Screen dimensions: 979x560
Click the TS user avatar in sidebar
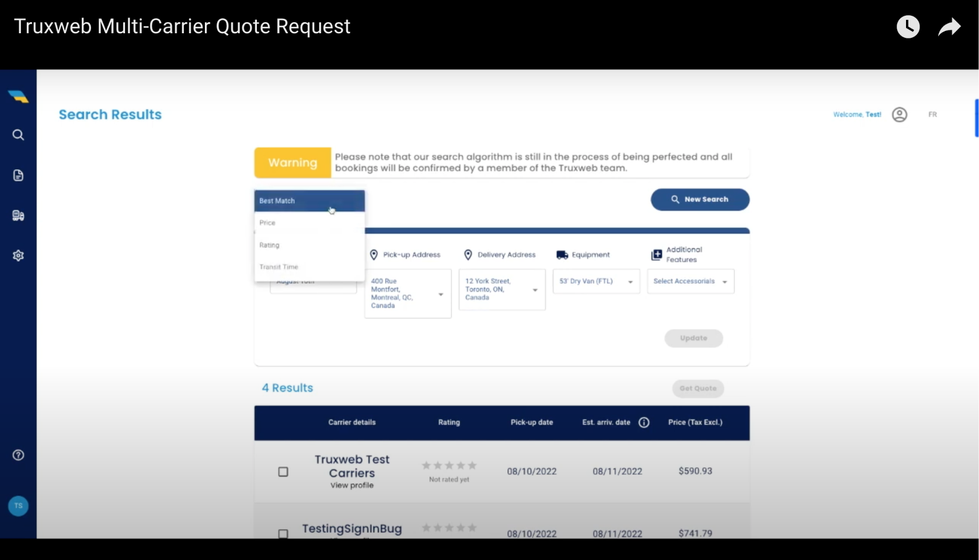pos(18,506)
